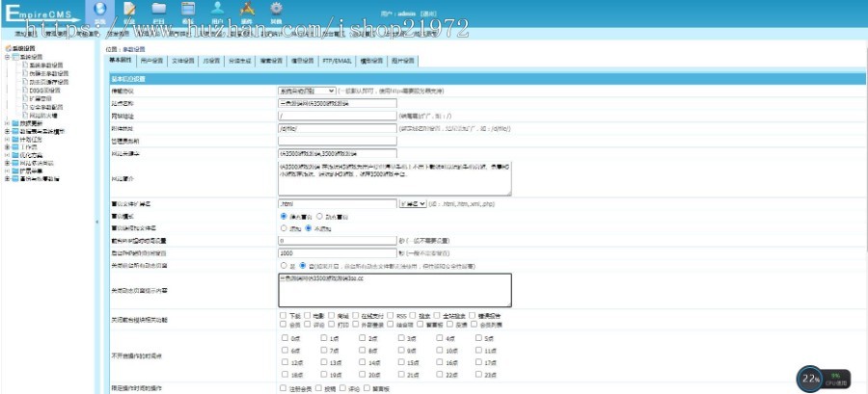Switch to the JS设置 tab

point(211,61)
